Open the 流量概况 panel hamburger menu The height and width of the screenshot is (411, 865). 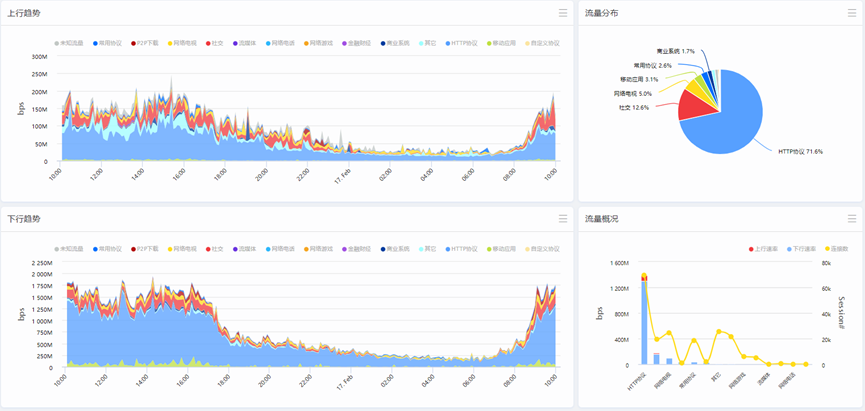pyautogui.click(x=852, y=219)
